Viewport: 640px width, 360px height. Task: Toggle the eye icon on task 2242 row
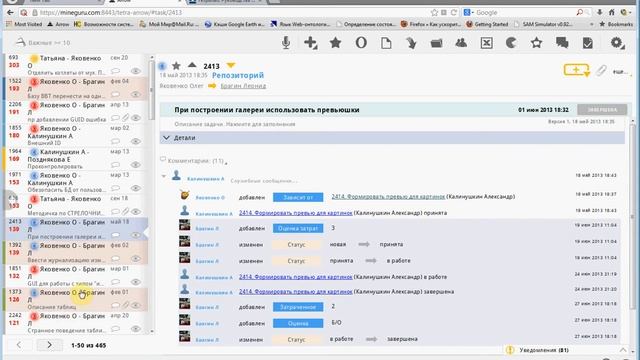tap(136, 329)
